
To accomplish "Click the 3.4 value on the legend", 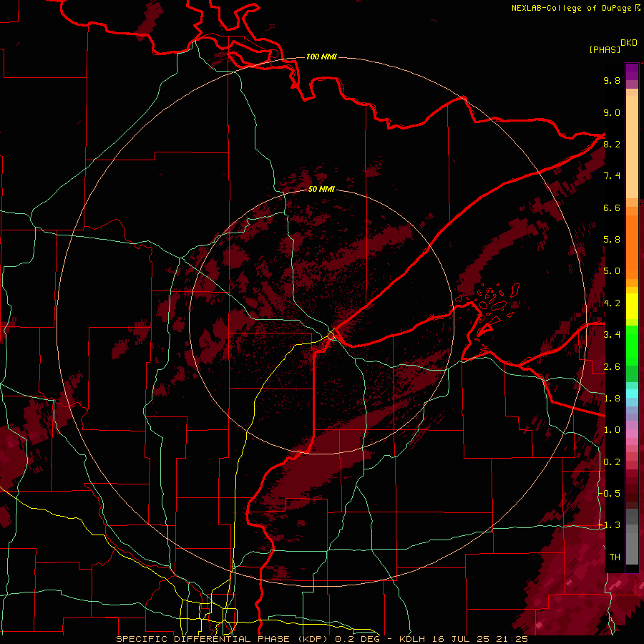I will tap(612, 335).
